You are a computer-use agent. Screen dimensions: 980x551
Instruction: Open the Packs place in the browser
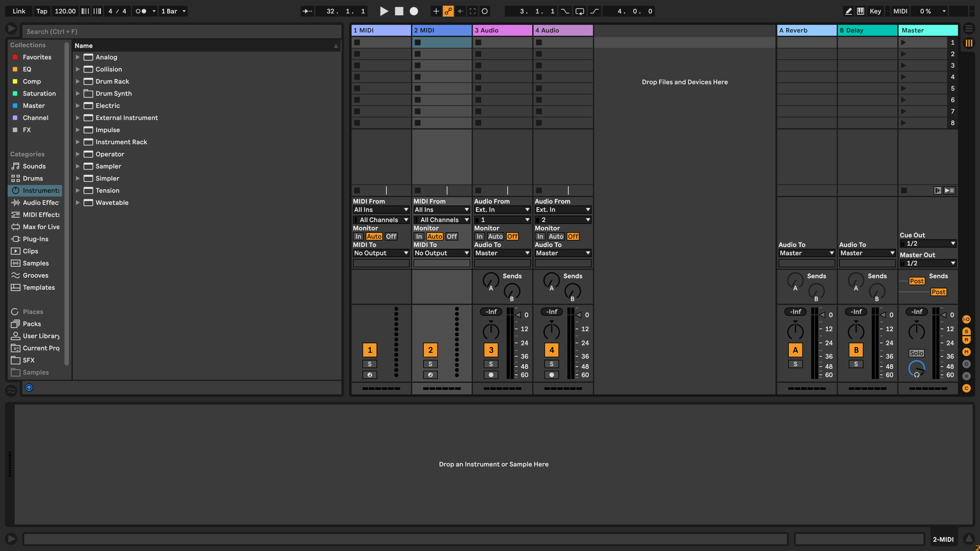click(x=35, y=324)
